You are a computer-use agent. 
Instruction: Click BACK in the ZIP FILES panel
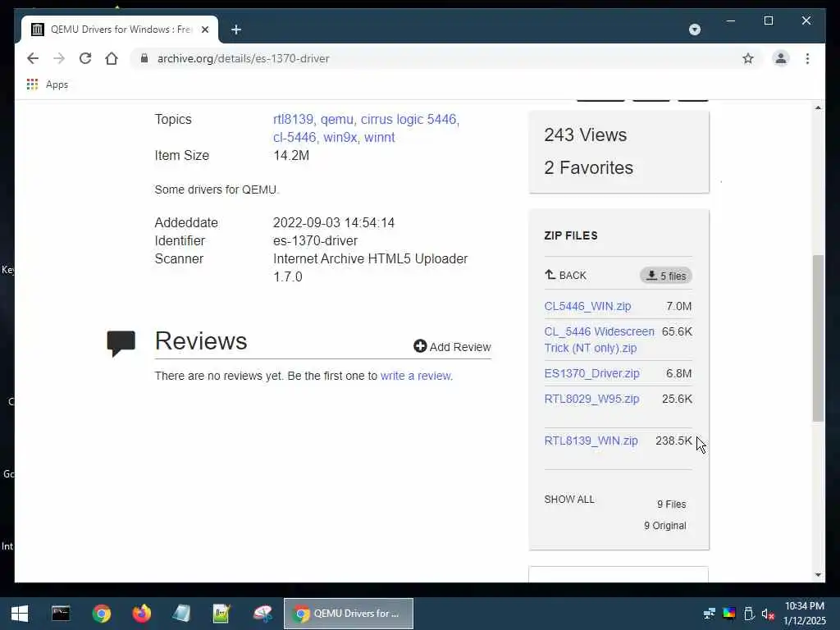click(566, 276)
